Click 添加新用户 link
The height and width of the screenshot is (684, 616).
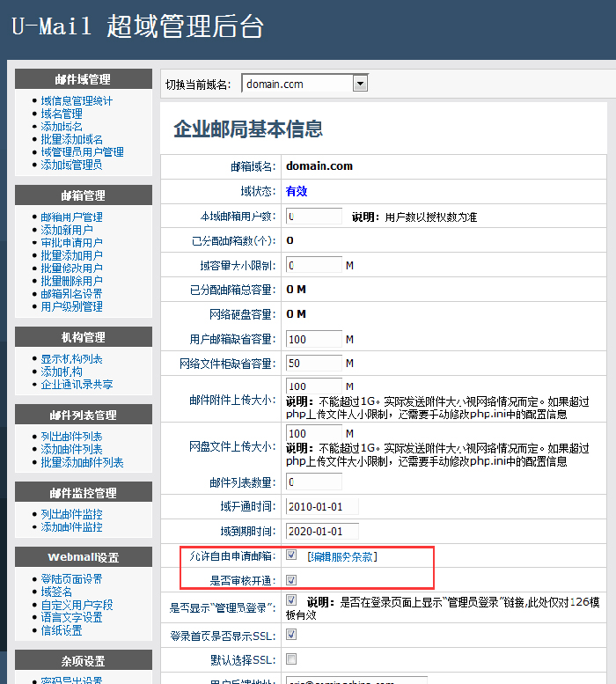tap(67, 230)
